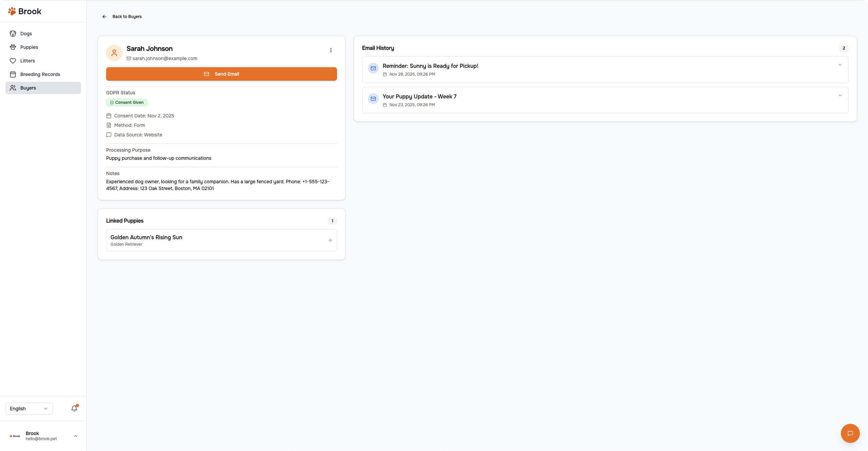Go to Dogs in the sidebar
The width and height of the screenshot is (868, 451).
tap(26, 34)
